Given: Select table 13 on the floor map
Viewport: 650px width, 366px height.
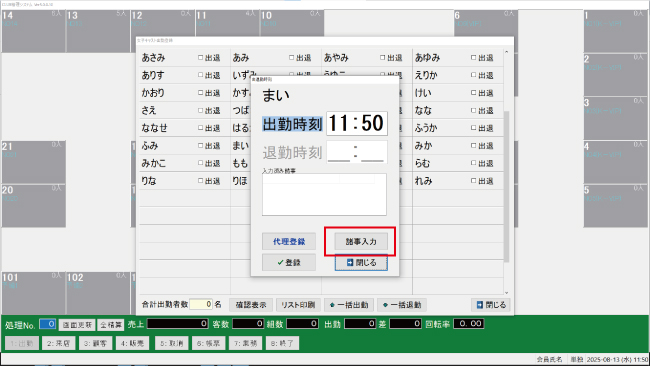Looking at the screenshot, I should (98, 31).
